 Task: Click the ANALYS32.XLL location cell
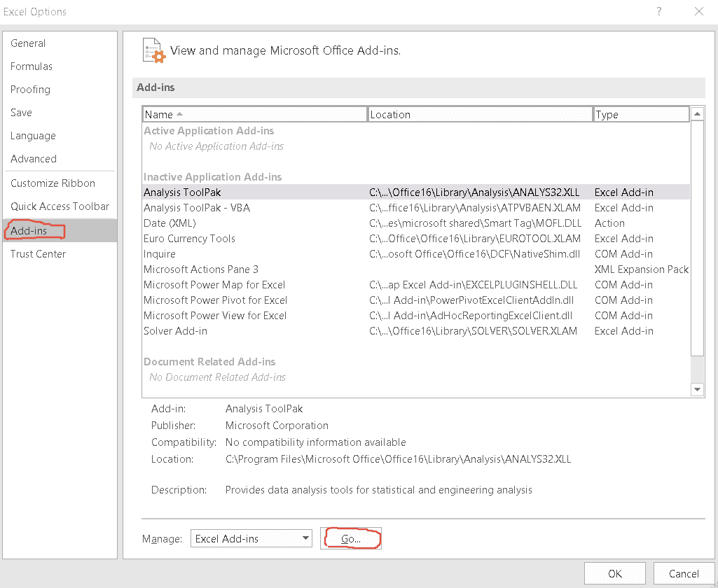coord(474,192)
